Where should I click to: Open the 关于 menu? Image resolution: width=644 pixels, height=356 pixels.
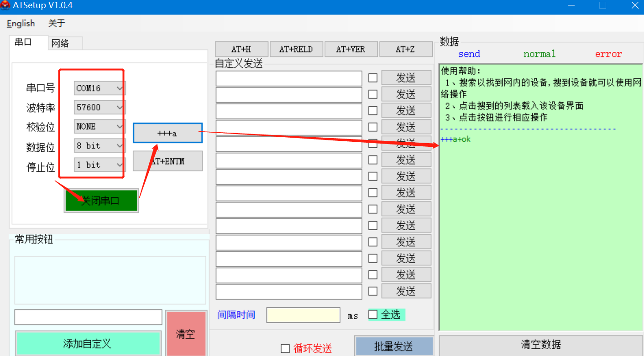[57, 23]
